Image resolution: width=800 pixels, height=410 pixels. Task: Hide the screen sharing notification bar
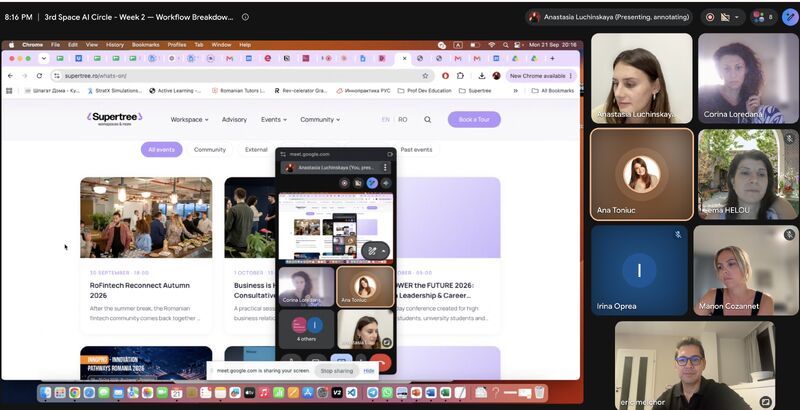pos(369,371)
